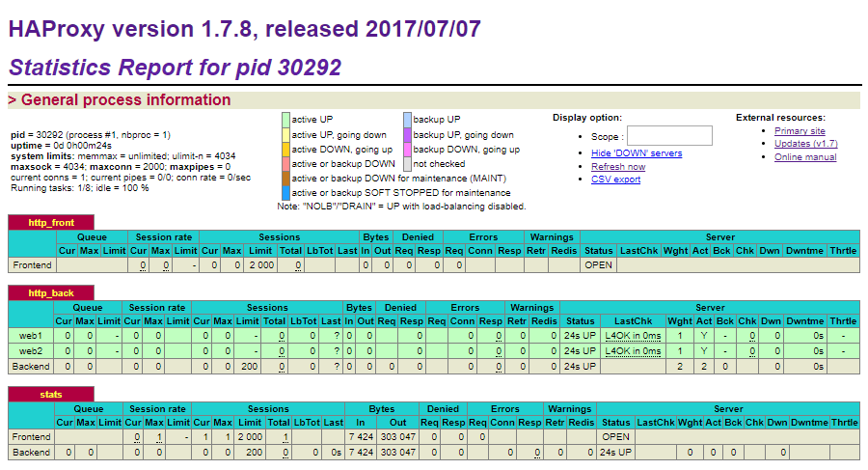Click the Sessions Total value for web1
The width and height of the screenshot is (868, 470).
point(282,335)
